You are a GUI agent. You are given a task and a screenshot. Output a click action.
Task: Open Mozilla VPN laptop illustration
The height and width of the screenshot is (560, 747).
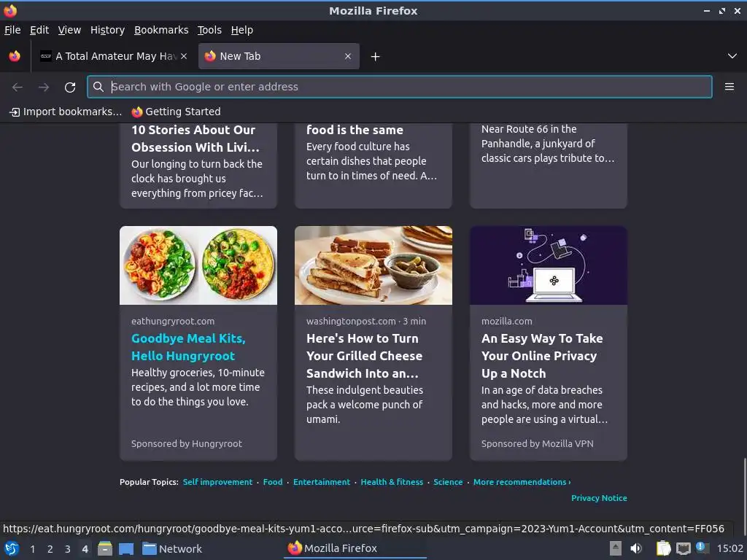[x=549, y=265]
